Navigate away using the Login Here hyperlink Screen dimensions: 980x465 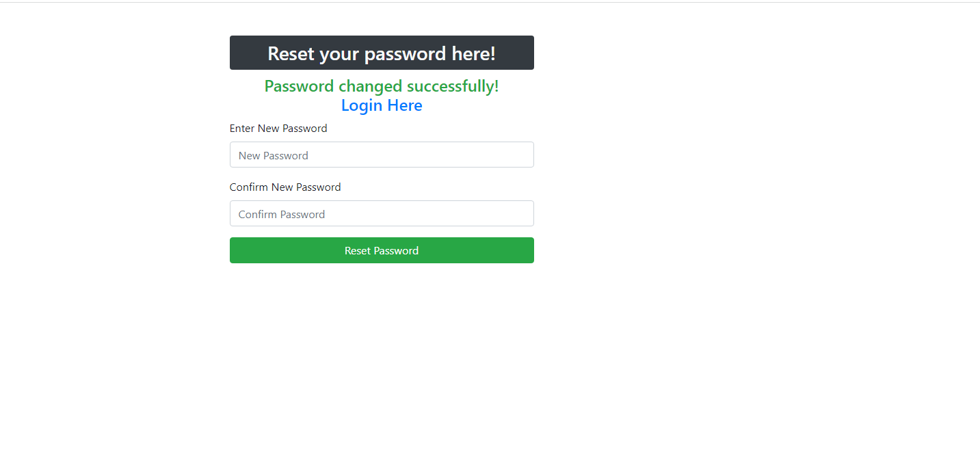[381, 105]
